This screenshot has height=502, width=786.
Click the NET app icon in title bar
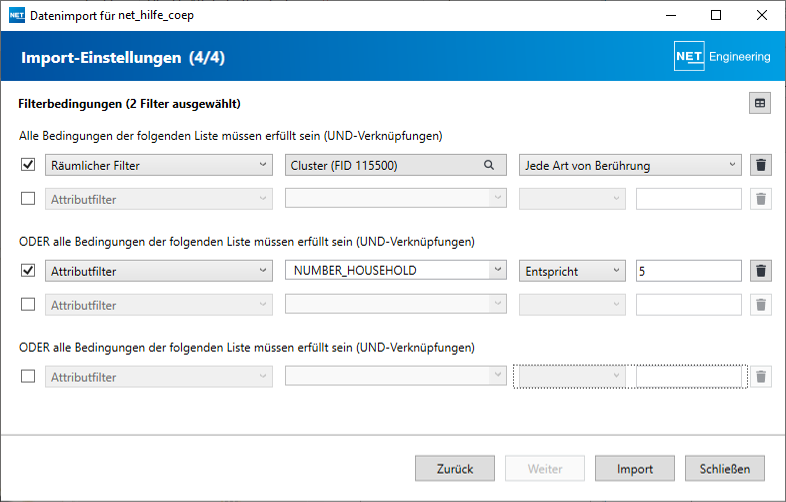point(16,15)
